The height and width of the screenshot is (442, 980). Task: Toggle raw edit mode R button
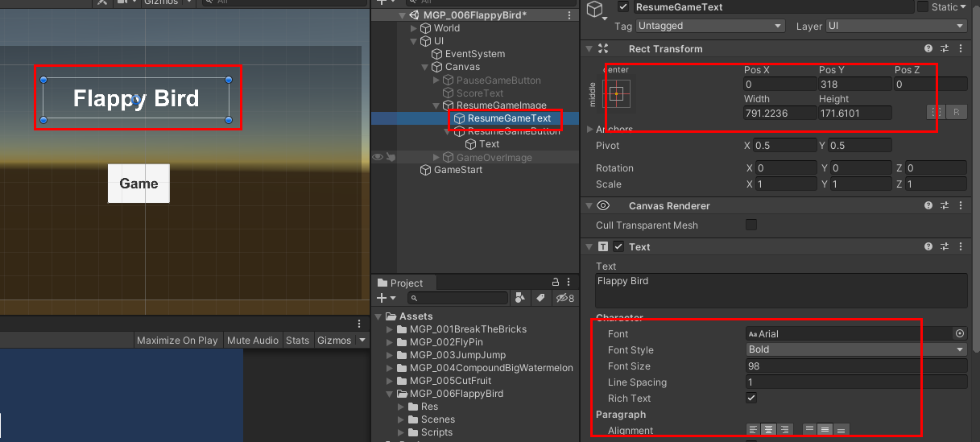tap(956, 113)
